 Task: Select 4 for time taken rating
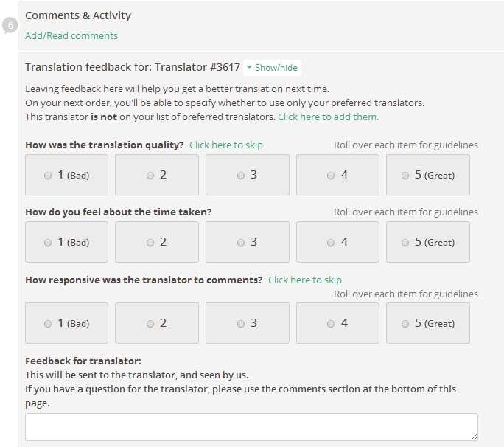click(x=337, y=242)
